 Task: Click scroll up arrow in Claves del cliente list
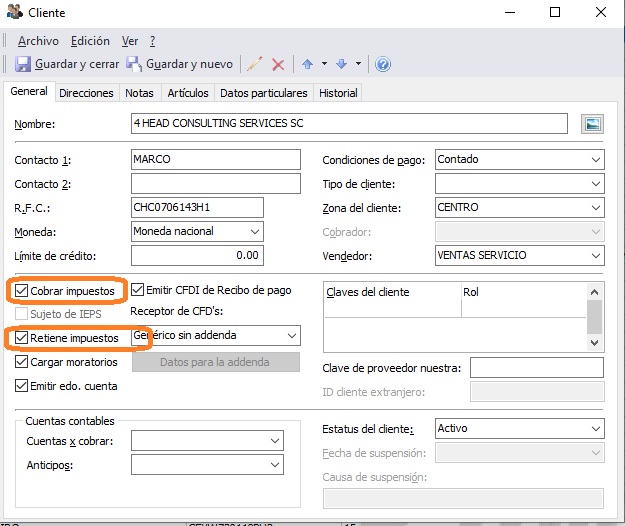(x=594, y=292)
